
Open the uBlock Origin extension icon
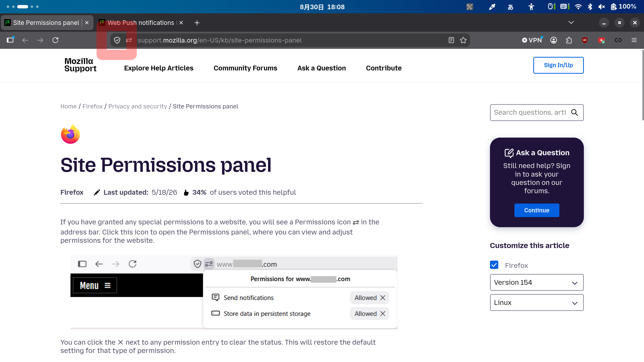coord(585,40)
